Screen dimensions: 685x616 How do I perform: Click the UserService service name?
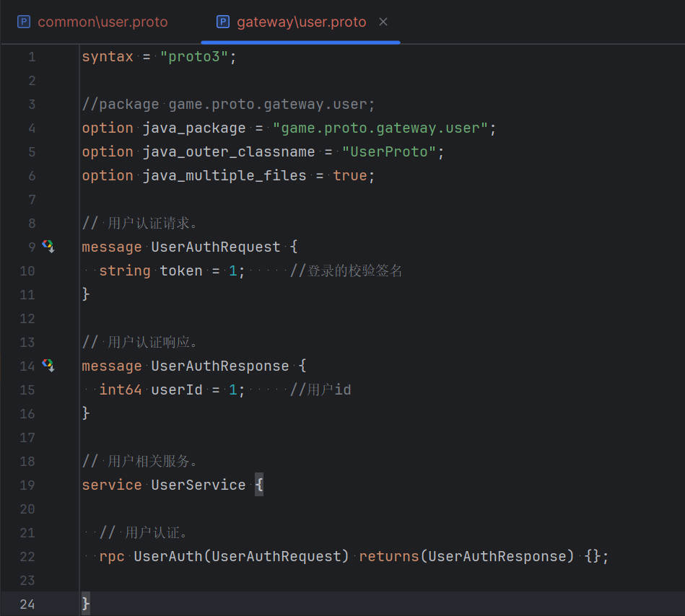[198, 485]
